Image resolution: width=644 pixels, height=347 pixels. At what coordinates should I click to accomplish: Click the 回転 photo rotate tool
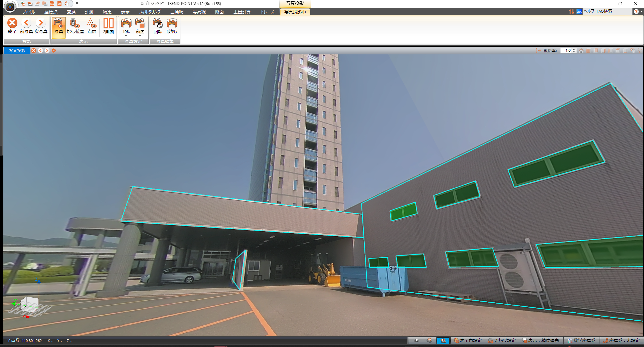pos(158,26)
